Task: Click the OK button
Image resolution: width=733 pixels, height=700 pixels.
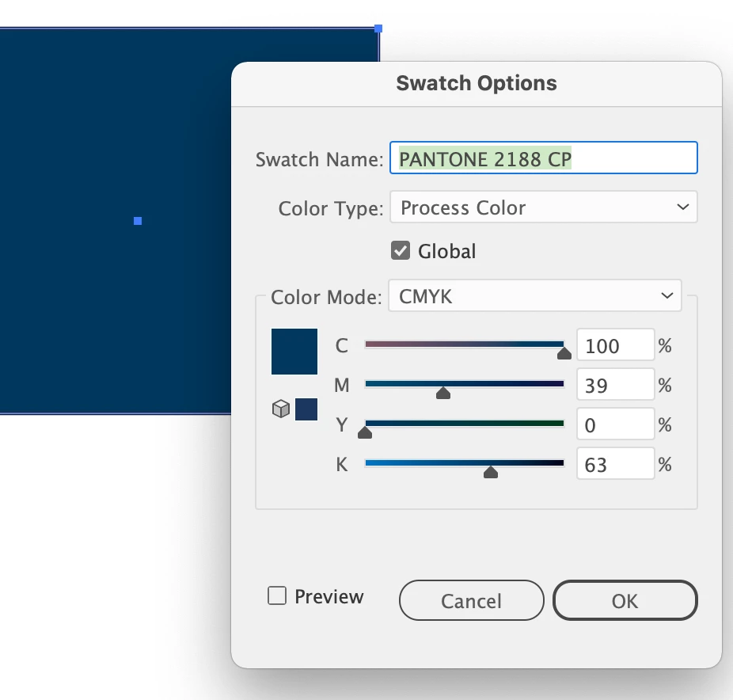Action: point(625,600)
